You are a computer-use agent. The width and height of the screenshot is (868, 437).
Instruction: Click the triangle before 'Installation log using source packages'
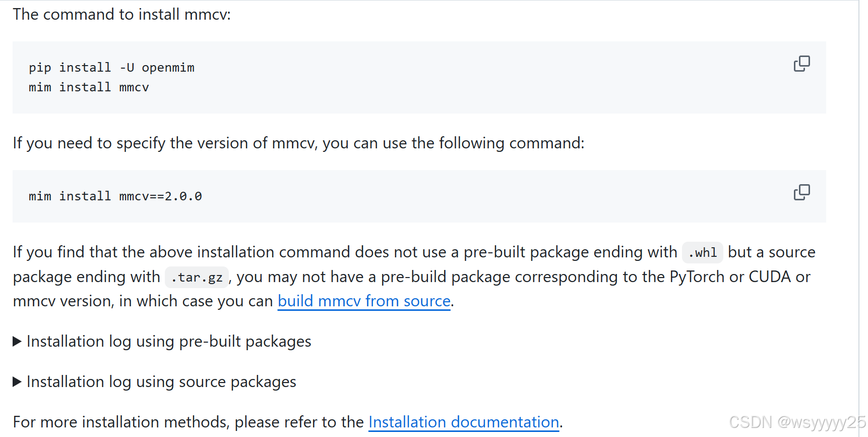tap(16, 381)
